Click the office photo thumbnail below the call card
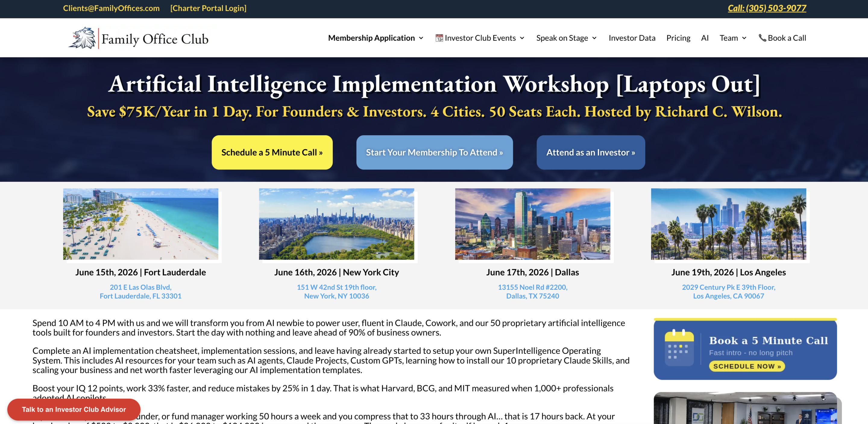The width and height of the screenshot is (868, 424). [x=745, y=408]
